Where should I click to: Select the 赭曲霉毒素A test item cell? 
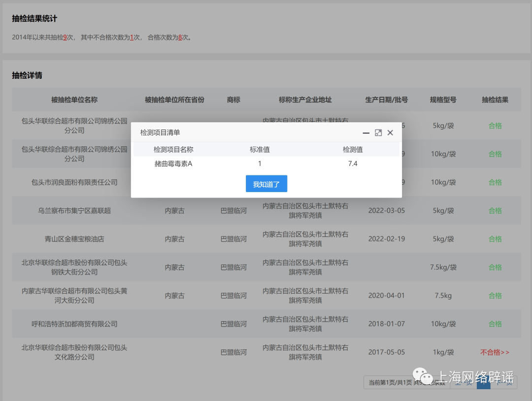173,164
